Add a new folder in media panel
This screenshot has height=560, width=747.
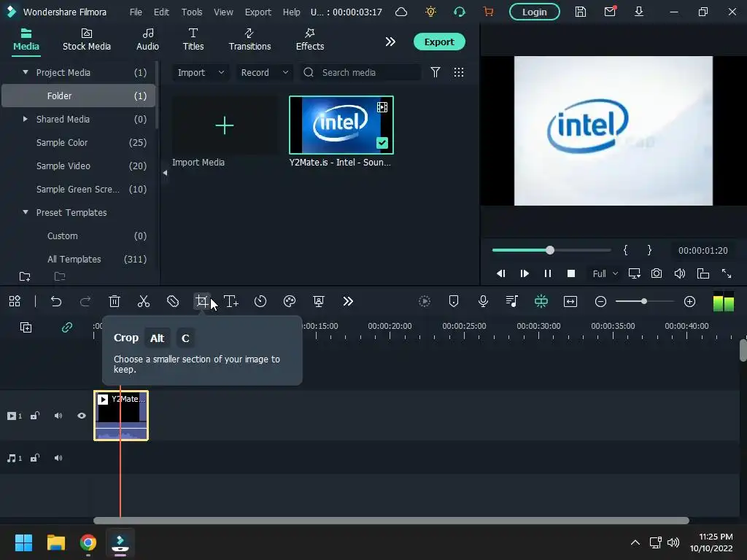coord(25,276)
